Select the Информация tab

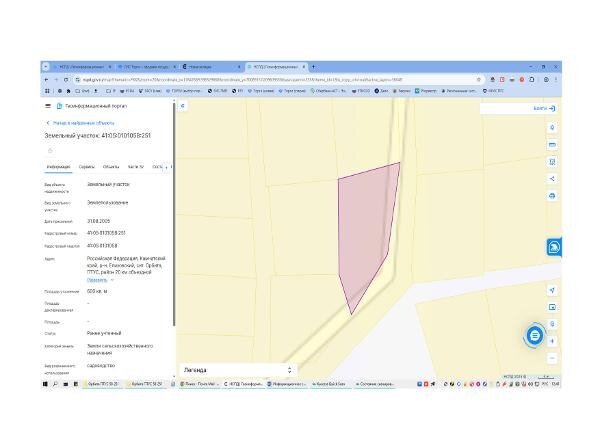coord(58,167)
